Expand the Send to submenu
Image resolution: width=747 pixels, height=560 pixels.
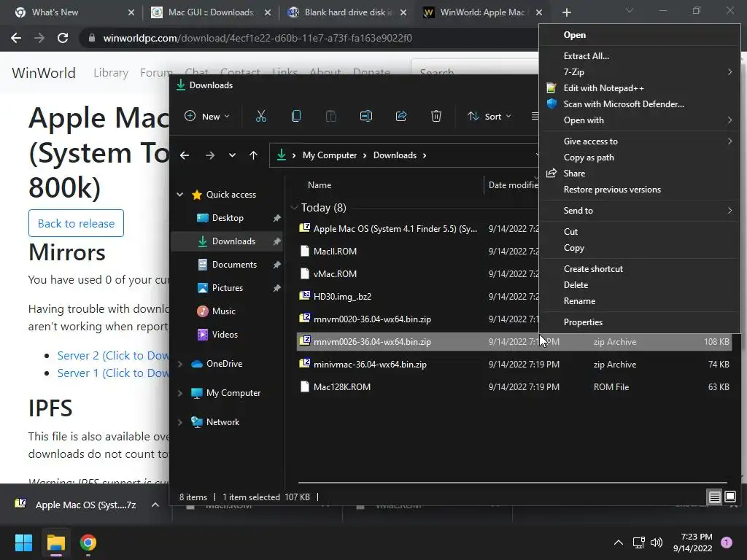click(639, 211)
